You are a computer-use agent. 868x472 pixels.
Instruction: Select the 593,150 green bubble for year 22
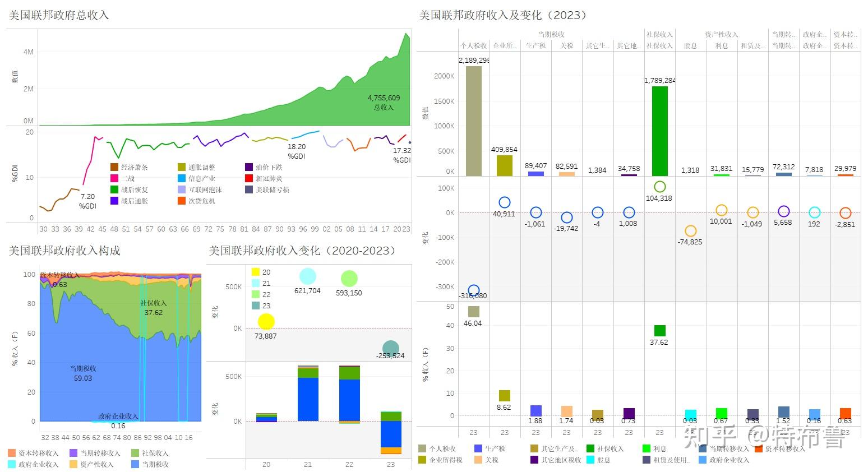tap(349, 279)
